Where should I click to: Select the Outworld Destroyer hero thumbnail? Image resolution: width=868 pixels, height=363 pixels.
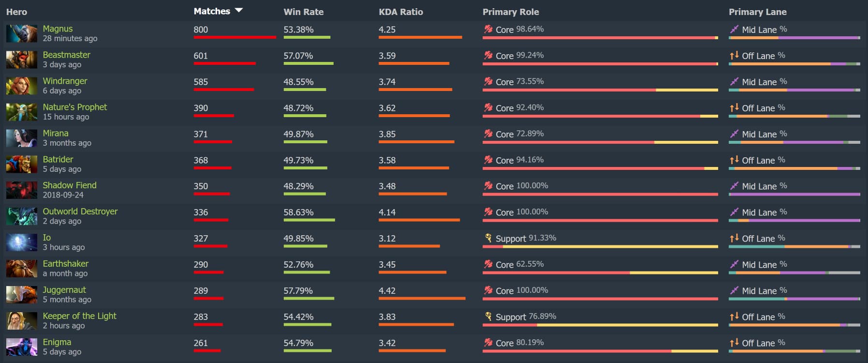[x=21, y=216]
